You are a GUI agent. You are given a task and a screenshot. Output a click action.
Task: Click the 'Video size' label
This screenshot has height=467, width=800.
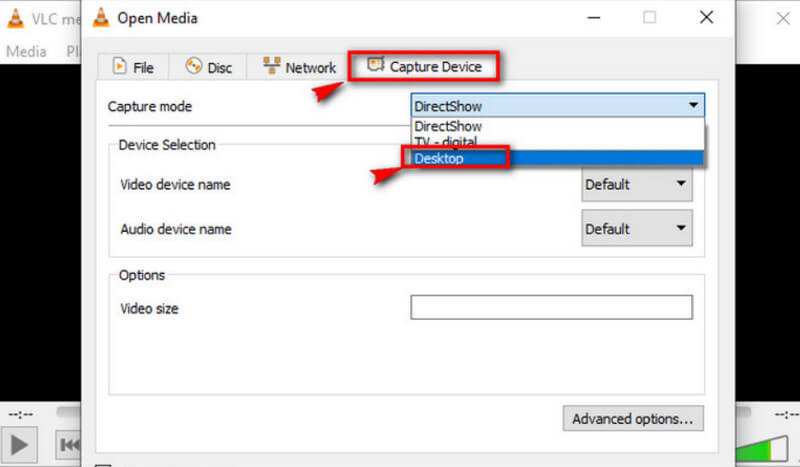[x=149, y=308]
